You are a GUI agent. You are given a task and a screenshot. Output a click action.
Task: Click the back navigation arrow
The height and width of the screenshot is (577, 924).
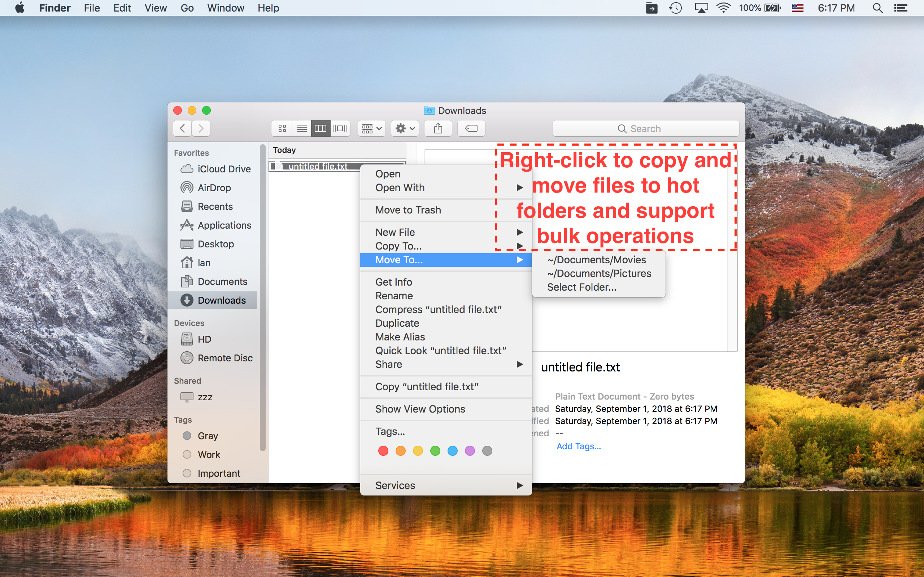(182, 128)
